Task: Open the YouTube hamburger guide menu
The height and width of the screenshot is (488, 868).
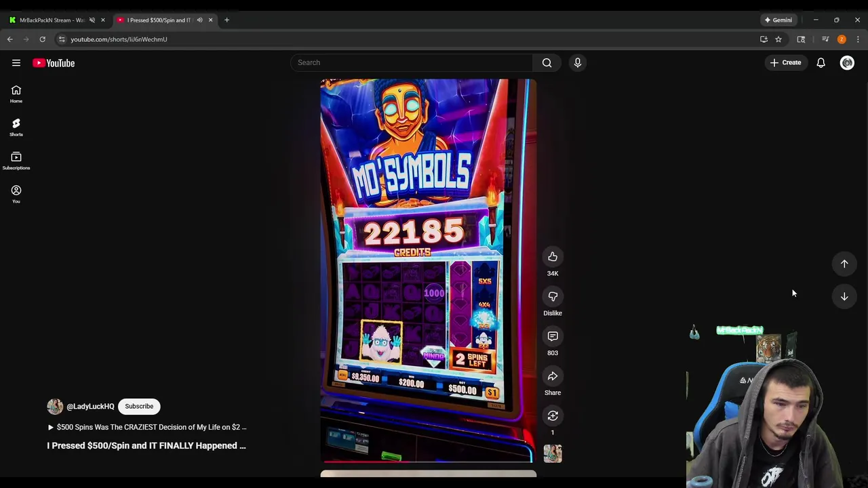Action: point(16,63)
